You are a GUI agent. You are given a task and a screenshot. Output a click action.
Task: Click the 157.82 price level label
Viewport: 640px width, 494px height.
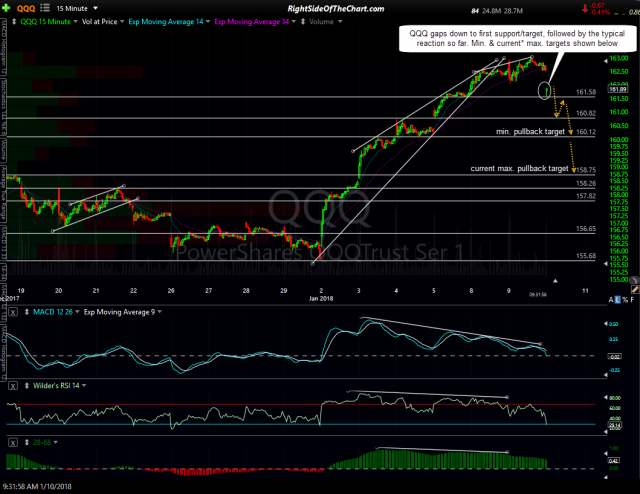[x=586, y=196]
